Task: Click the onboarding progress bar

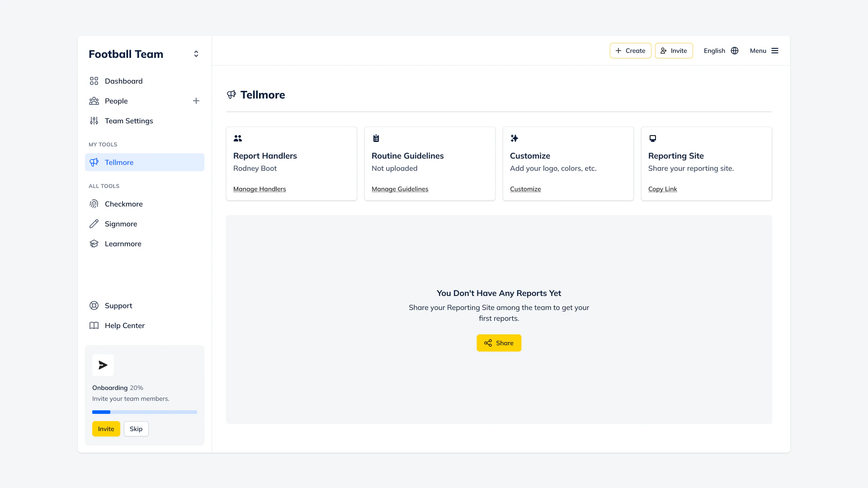Action: point(145,412)
